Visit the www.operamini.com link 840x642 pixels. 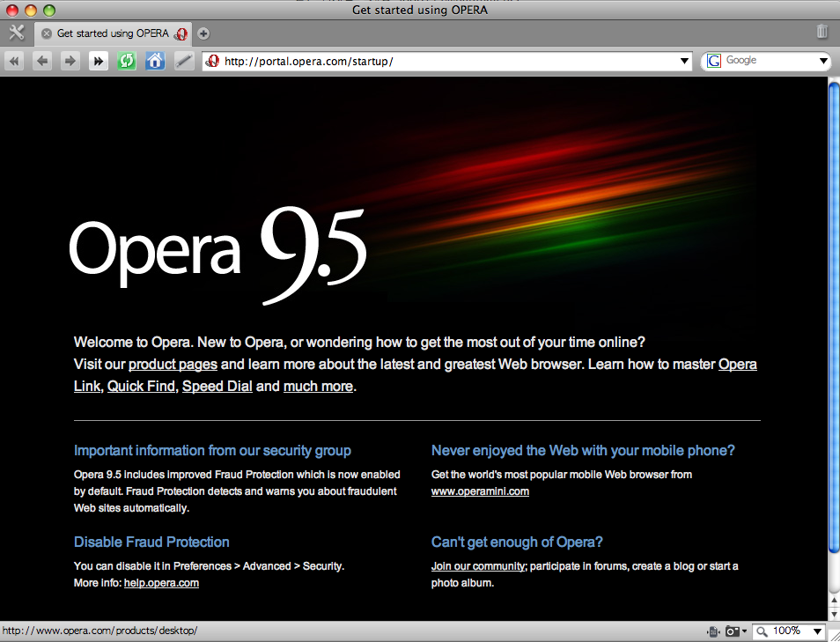pos(480,491)
